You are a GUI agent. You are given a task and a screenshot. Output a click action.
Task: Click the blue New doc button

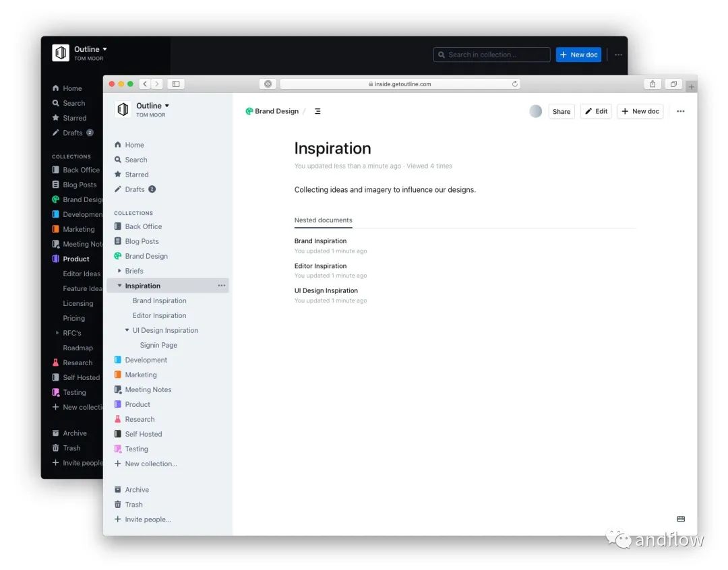click(x=578, y=55)
